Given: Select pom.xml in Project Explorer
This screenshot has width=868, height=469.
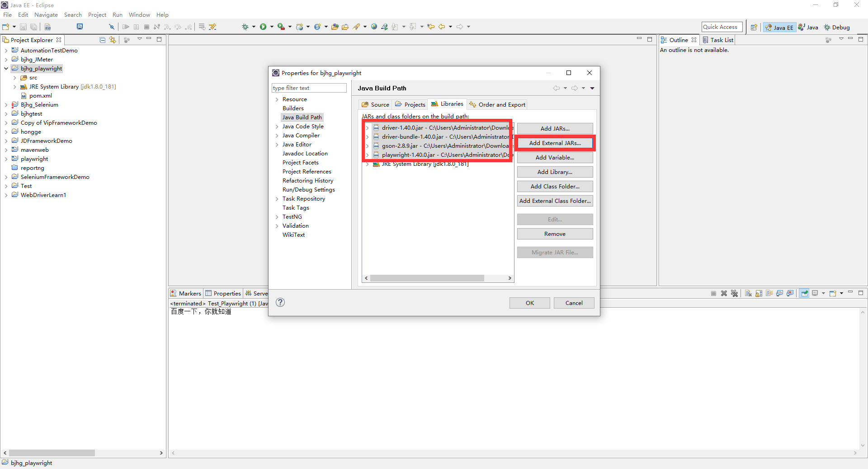Looking at the screenshot, I should [x=40, y=96].
